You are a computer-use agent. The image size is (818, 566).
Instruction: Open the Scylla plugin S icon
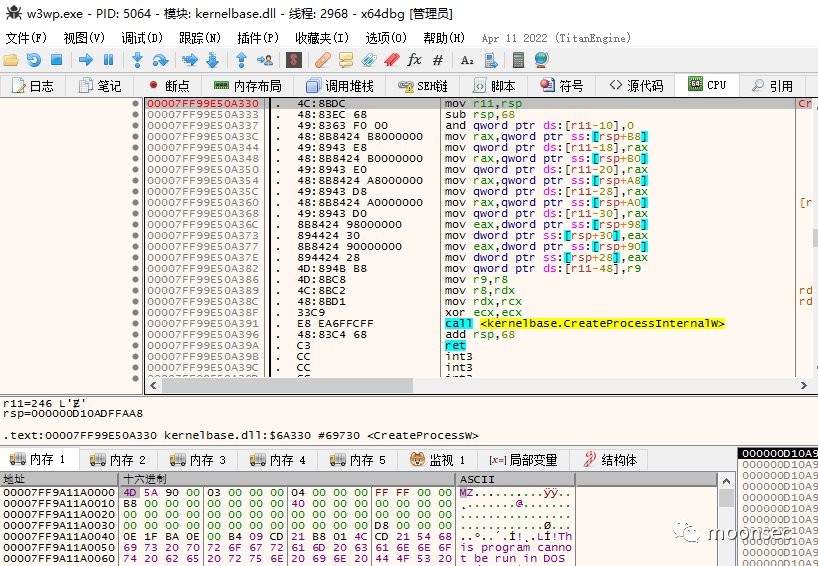(x=294, y=60)
